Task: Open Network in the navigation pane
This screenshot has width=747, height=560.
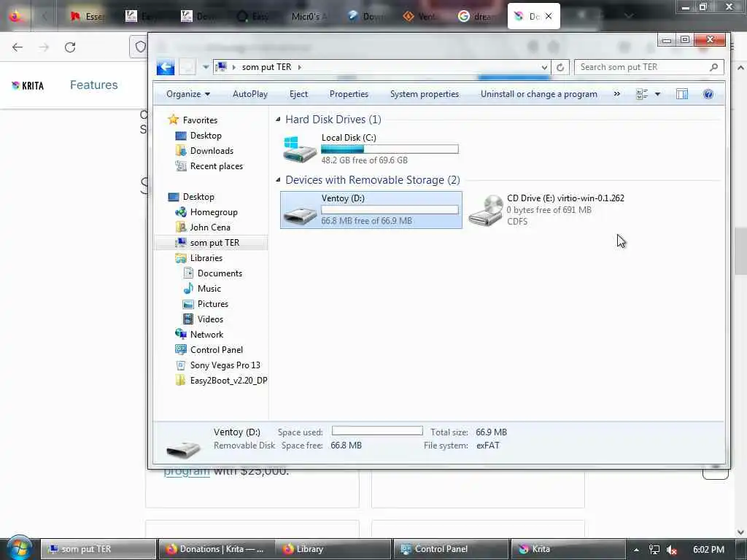Action: 206,334
